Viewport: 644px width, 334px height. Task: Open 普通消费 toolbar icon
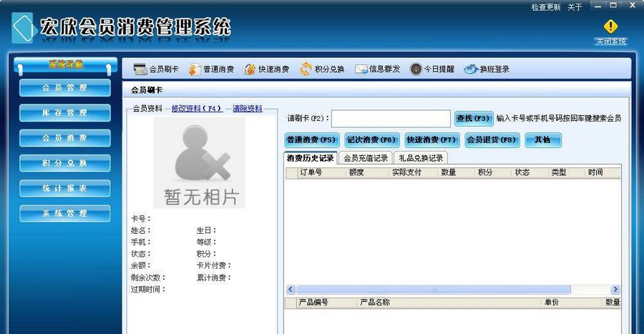[x=195, y=69]
